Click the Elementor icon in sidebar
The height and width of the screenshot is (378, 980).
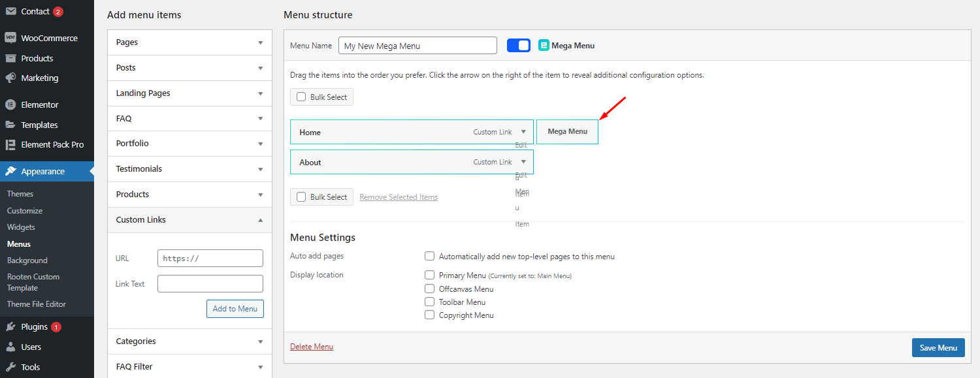coord(10,104)
